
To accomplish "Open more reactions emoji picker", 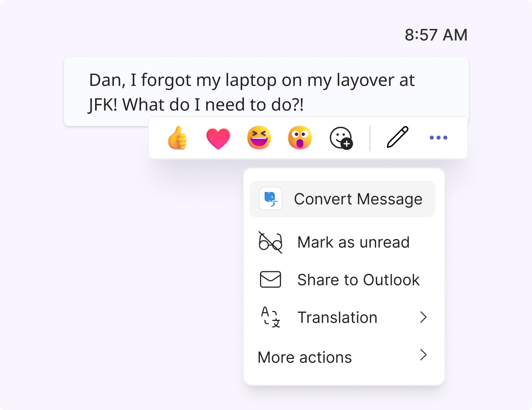I will click(341, 138).
